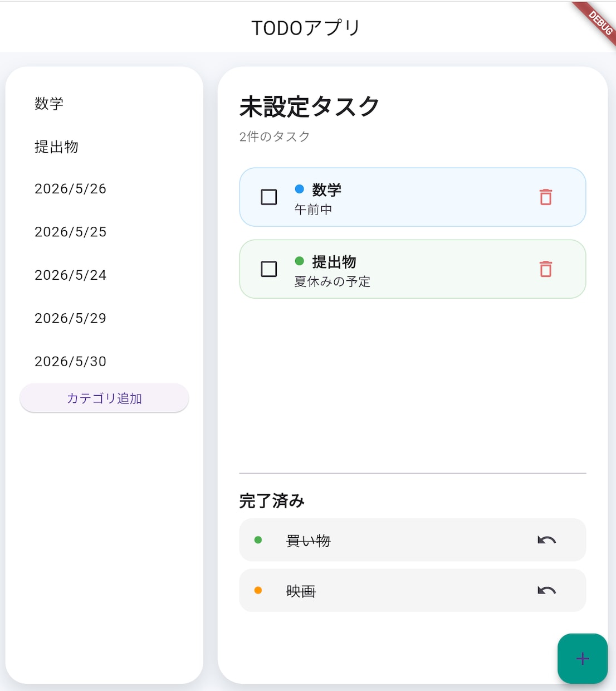Click the 夏休みの予定 subtitle text
The width and height of the screenshot is (616, 691).
pyautogui.click(x=333, y=281)
